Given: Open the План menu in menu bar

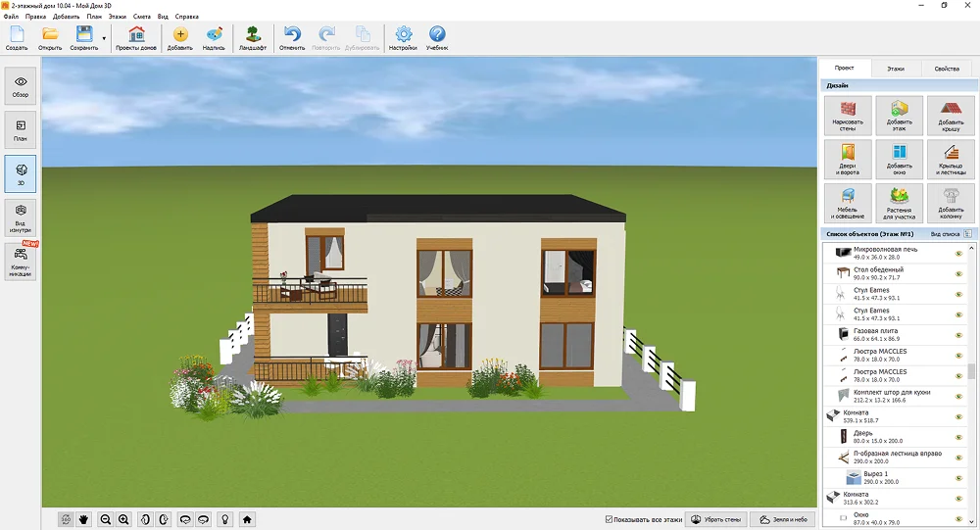Looking at the screenshot, I should [94, 17].
